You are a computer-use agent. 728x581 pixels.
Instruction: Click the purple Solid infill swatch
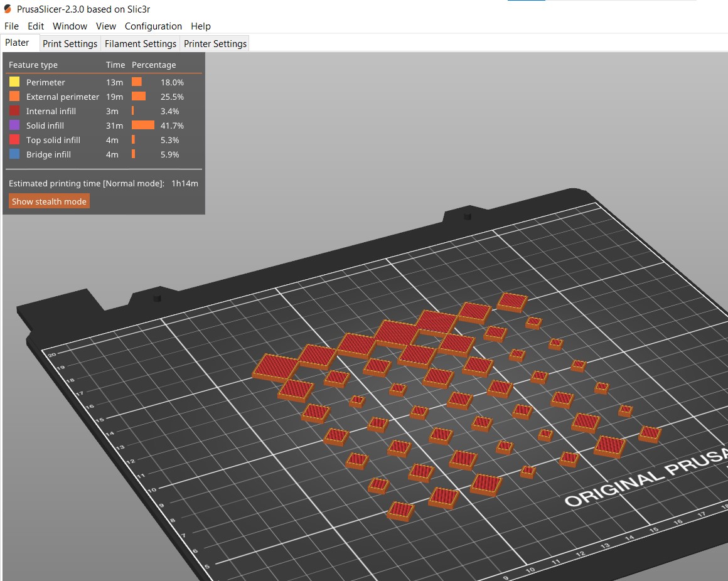14,125
